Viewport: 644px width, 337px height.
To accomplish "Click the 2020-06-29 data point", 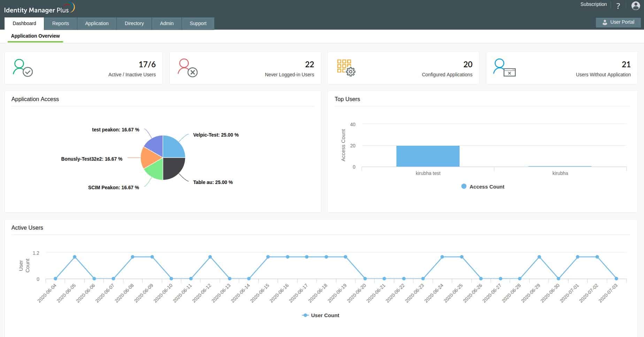I will pyautogui.click(x=539, y=257).
